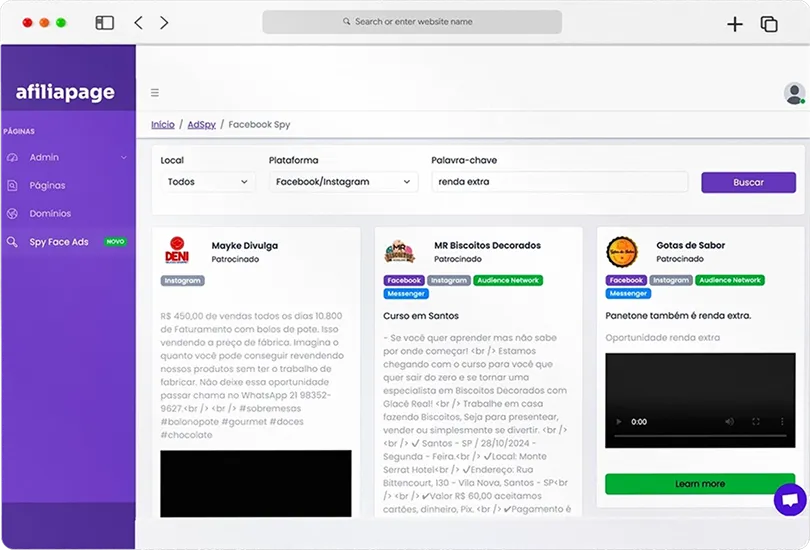Screen dimensions: 810x550
Task: Open the user profile avatar
Action: coord(794,93)
